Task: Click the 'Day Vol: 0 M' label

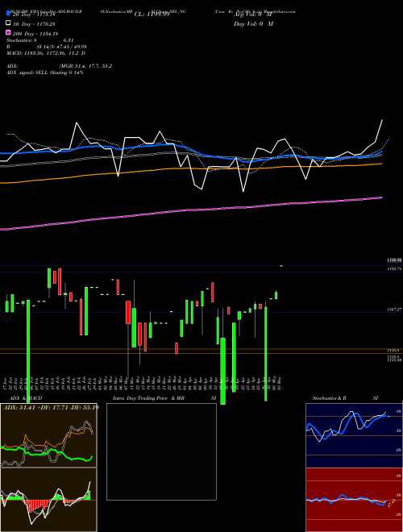Action: tap(253, 23)
